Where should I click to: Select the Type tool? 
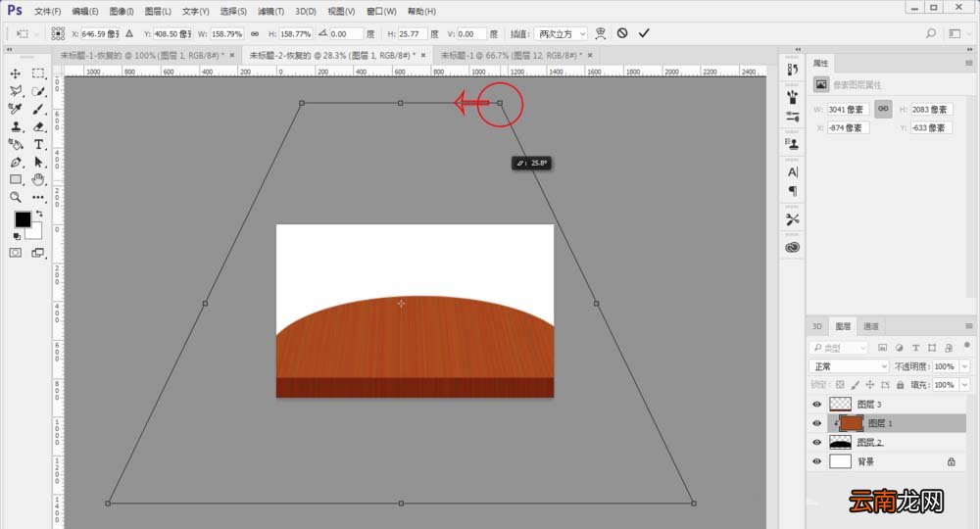pyautogui.click(x=38, y=144)
